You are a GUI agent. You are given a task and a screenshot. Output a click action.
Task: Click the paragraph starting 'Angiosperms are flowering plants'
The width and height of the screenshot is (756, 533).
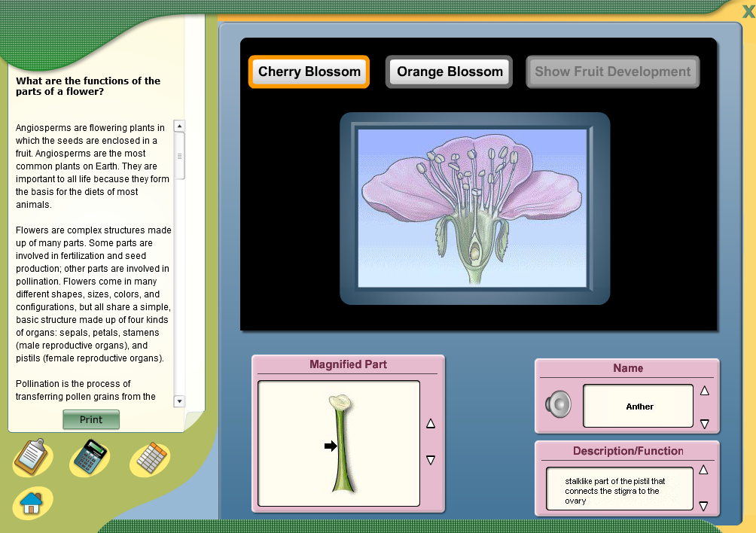click(92, 166)
